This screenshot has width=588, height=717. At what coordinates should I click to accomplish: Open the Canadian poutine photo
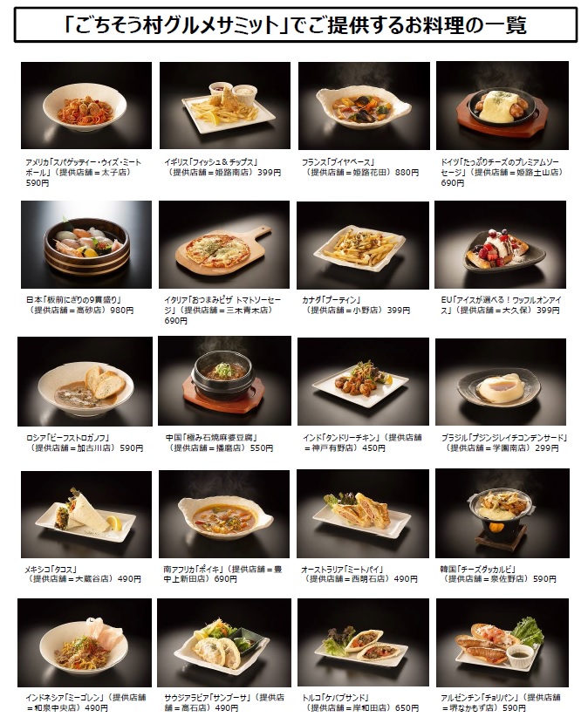pos(363,245)
